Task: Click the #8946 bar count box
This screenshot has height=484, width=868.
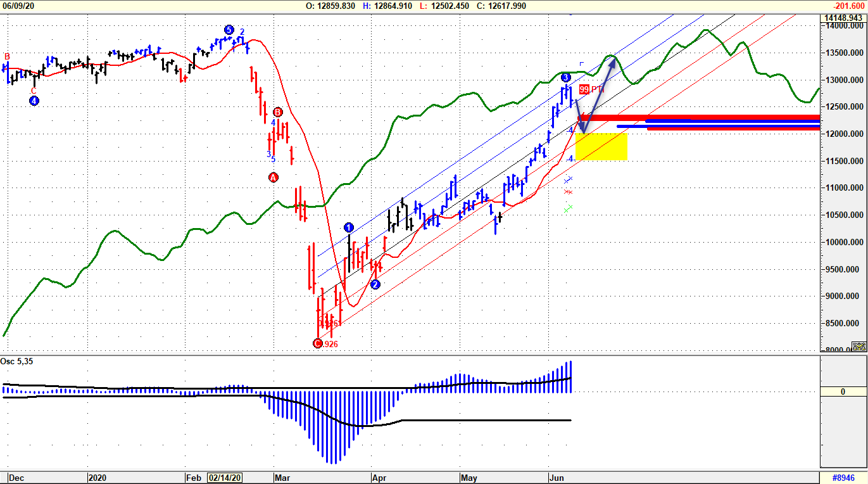Action: pyautogui.click(x=843, y=478)
